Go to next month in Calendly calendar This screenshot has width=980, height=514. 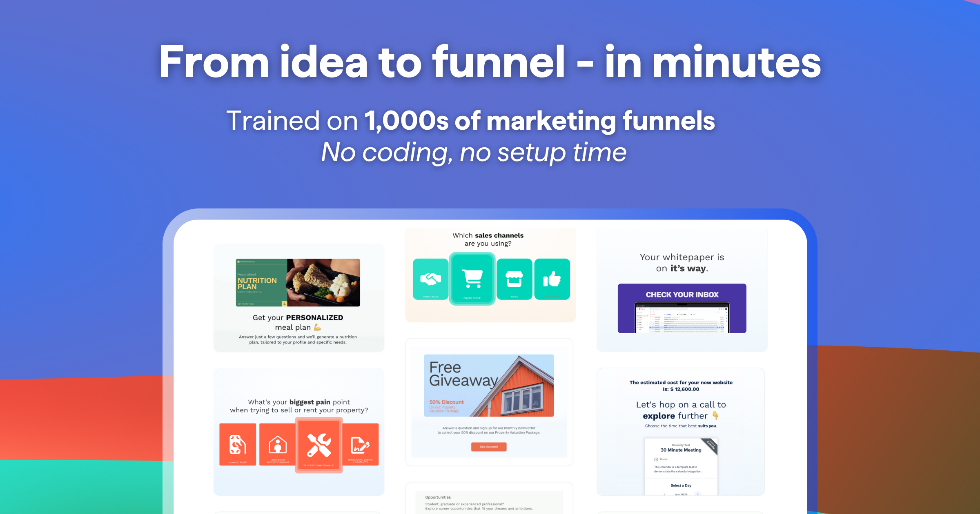pos(698,494)
